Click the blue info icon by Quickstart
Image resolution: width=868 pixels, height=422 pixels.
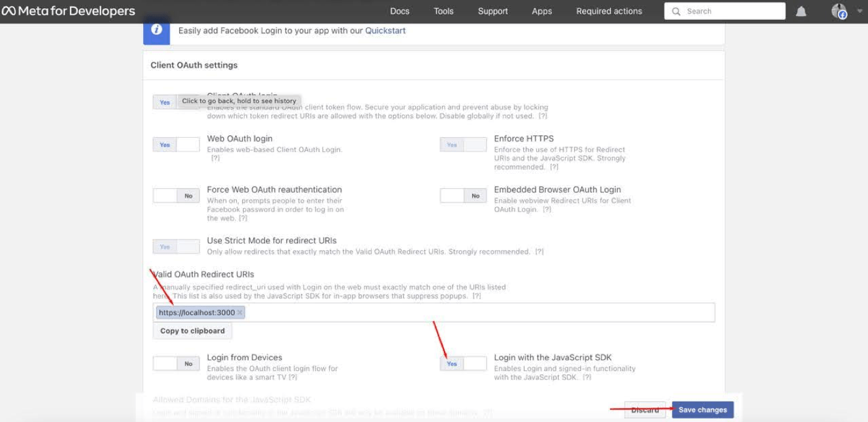(x=157, y=30)
